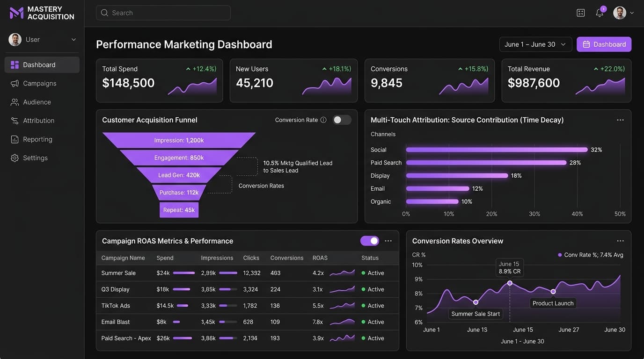Sort by the ROAS column header
The image size is (644, 359).
coord(320,258)
